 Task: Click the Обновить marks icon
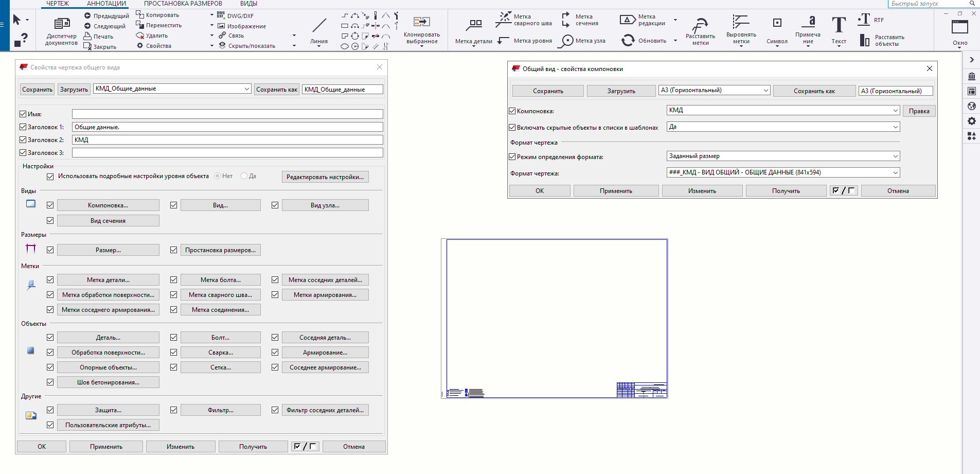[x=628, y=40]
